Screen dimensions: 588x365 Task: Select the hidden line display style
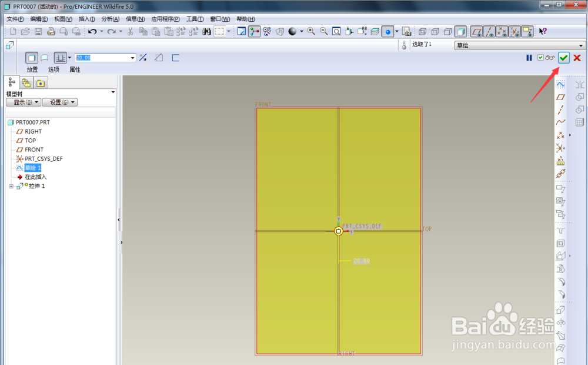pyautogui.click(x=435, y=32)
